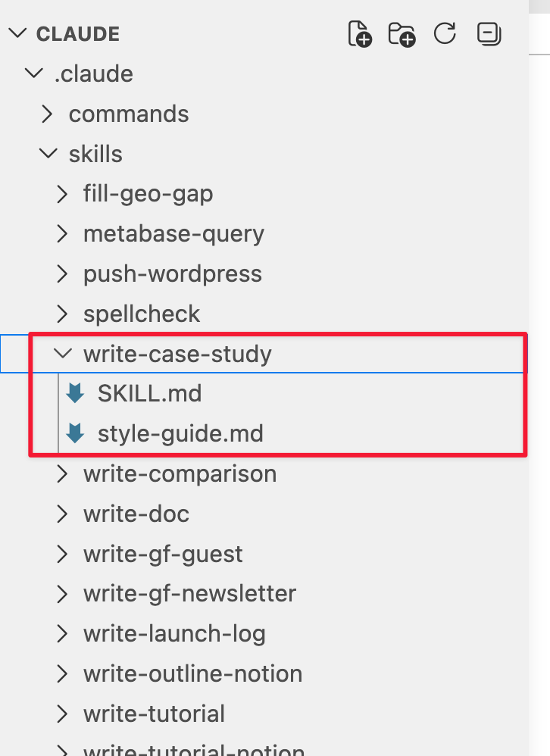Screen dimensions: 550x756
Task: Open the SKILL.md file
Action: coord(150,393)
